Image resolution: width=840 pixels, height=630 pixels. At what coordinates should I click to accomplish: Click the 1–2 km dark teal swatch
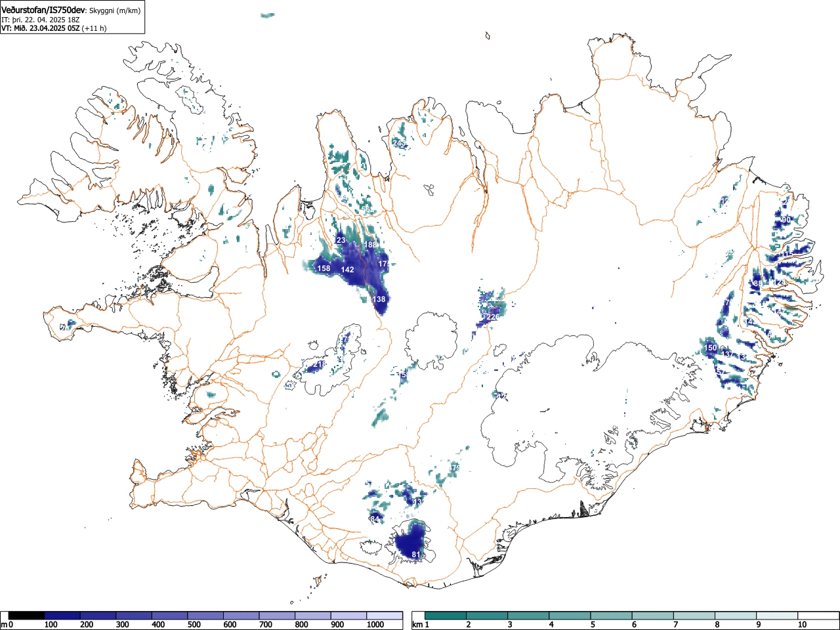coord(446,616)
